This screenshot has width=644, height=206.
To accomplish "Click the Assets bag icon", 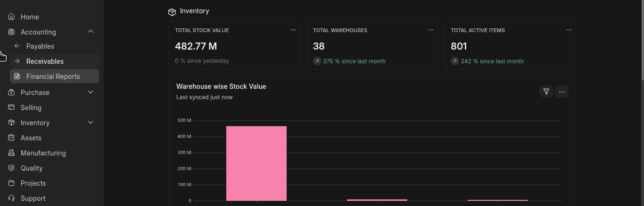I will pyautogui.click(x=12, y=138).
